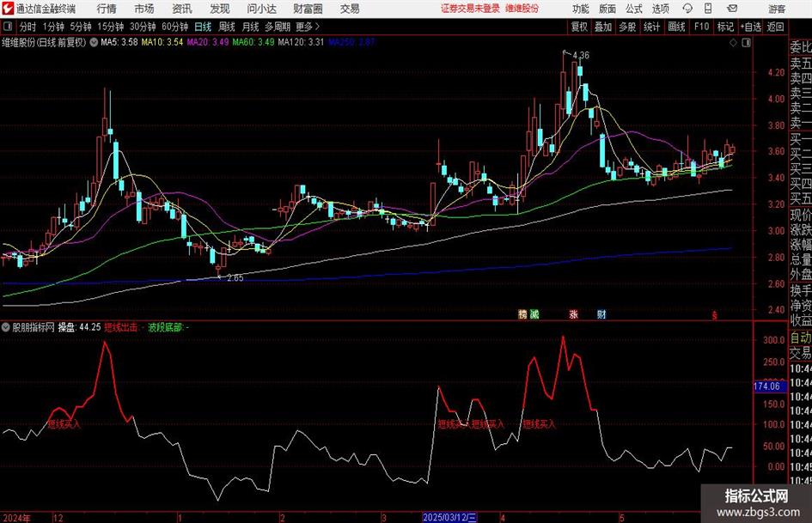Open the 多周期 multi-period view

278,27
